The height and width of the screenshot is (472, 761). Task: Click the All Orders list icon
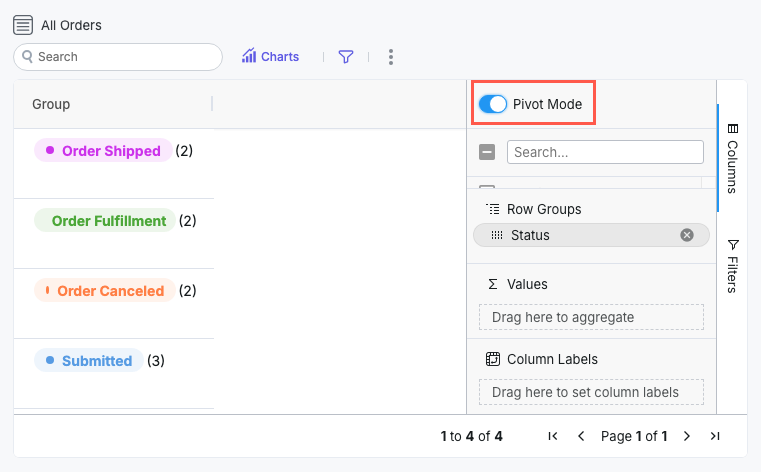tap(23, 25)
